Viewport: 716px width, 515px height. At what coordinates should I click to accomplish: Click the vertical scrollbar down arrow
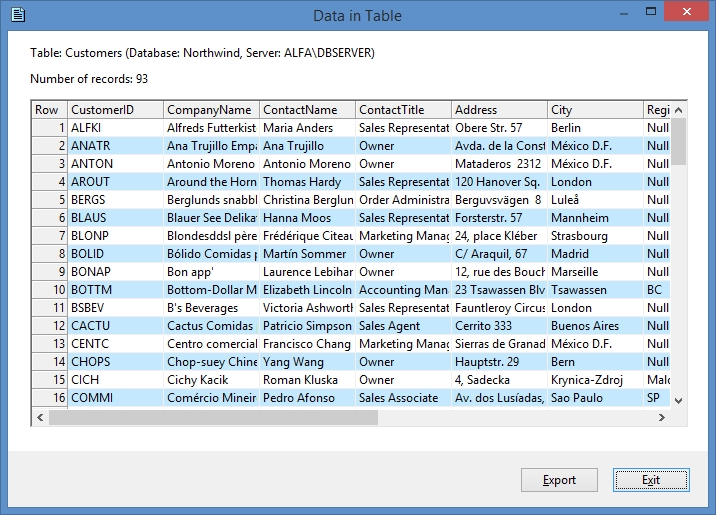(x=679, y=400)
